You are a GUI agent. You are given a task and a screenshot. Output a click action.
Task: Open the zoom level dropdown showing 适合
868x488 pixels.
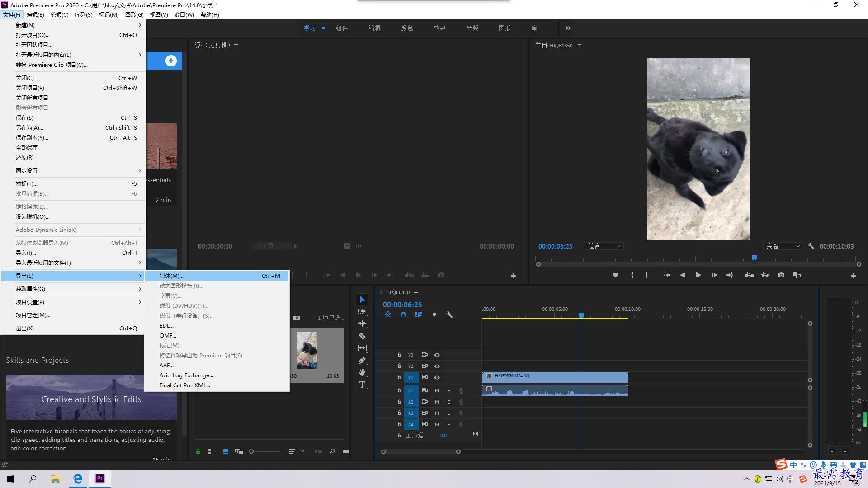click(x=604, y=246)
